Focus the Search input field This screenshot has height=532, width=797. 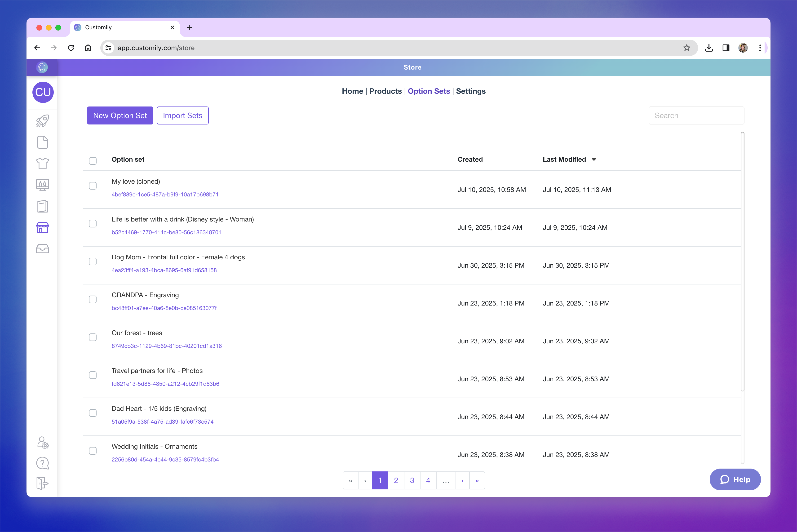click(x=696, y=115)
